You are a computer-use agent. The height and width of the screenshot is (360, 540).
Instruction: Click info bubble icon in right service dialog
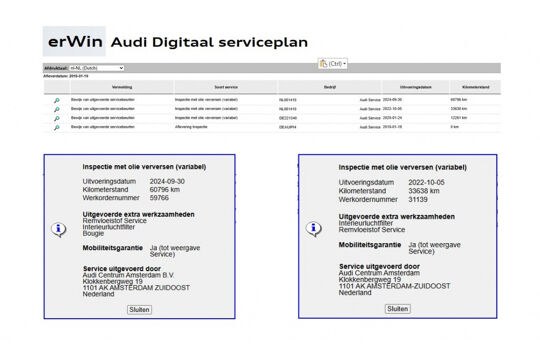[314, 228]
